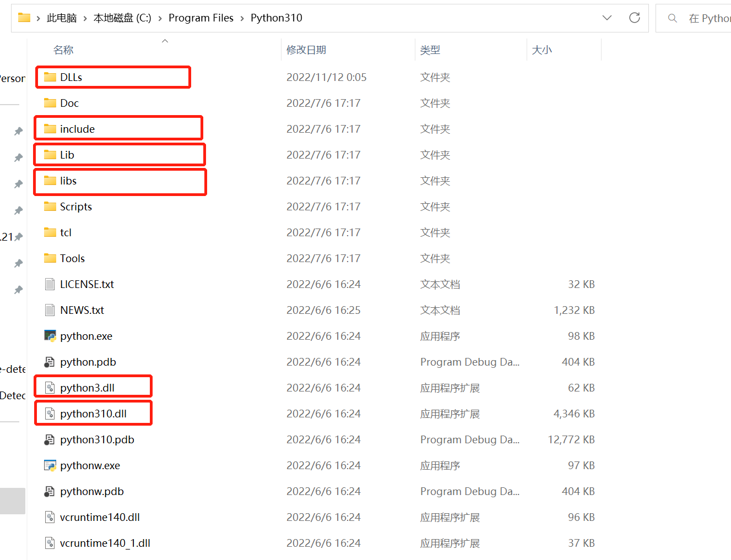Sort by 修改日期 column header
This screenshot has height=560, width=731.
coord(306,50)
